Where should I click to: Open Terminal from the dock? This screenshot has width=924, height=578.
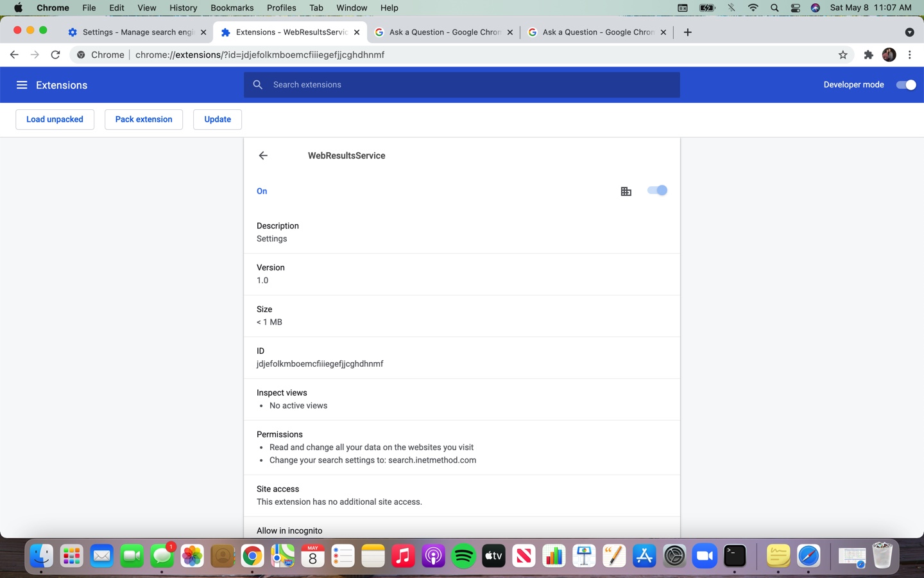tap(735, 556)
